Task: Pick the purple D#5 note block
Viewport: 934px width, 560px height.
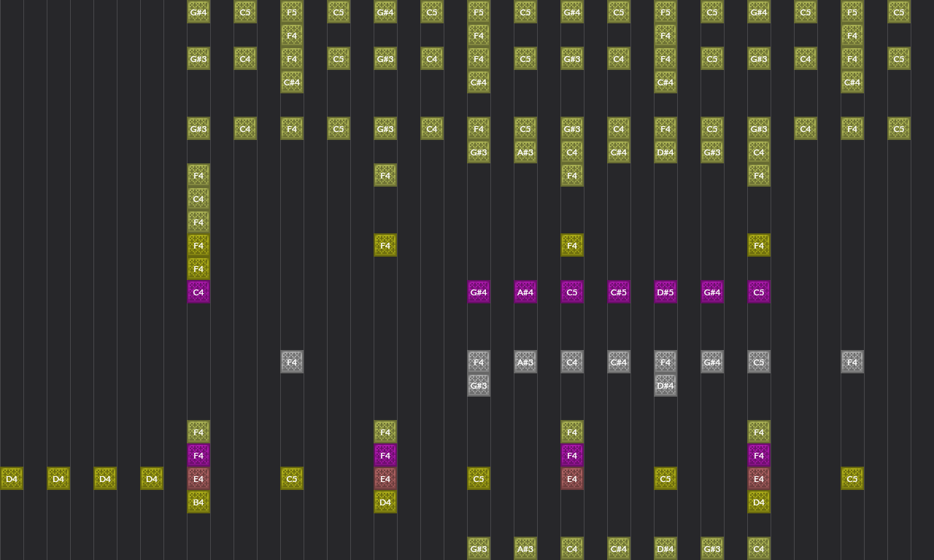Action: (x=665, y=292)
